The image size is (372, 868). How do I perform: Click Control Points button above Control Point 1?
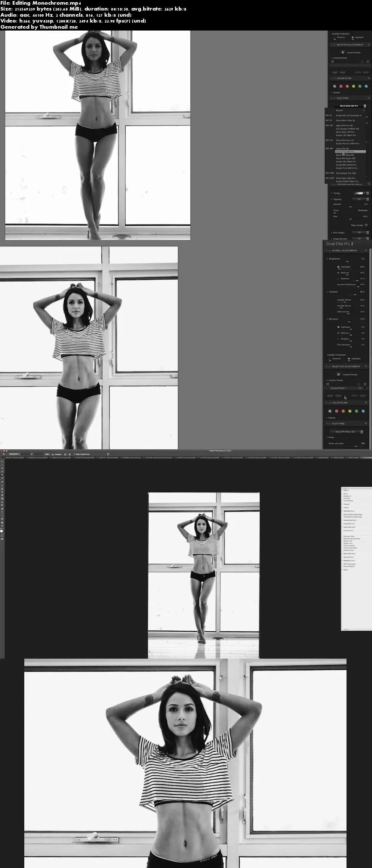click(347, 374)
